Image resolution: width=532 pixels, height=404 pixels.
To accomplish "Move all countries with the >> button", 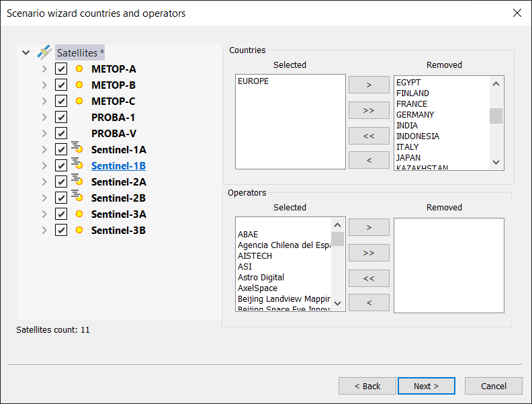I will click(369, 110).
